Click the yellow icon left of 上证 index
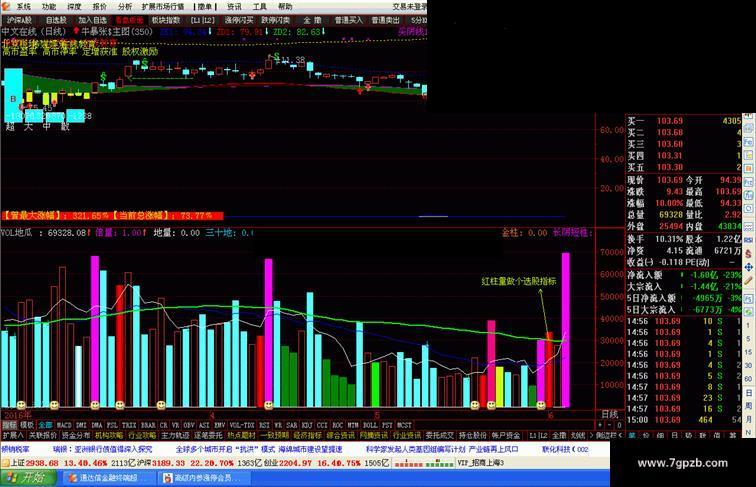The height and width of the screenshot is (487, 756). pos(5,463)
